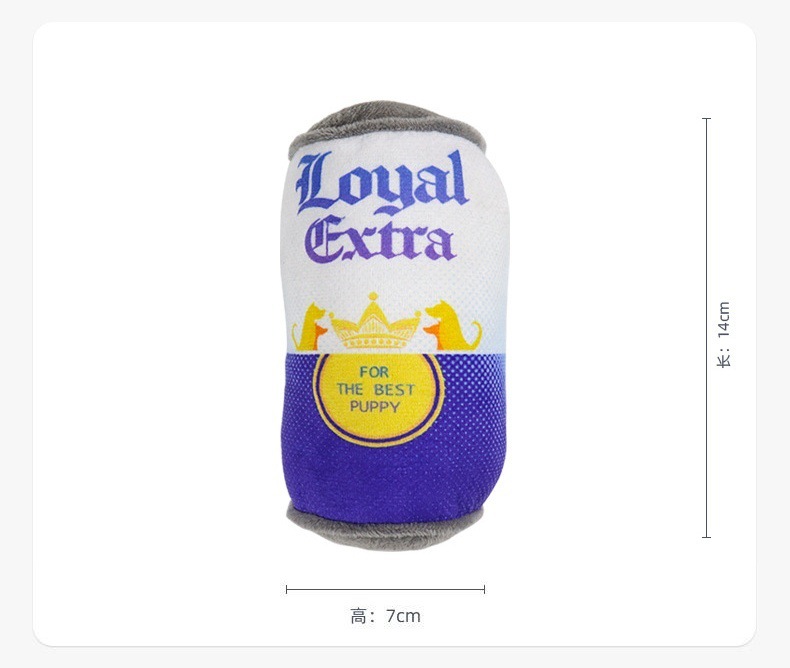The image size is (790, 668).
Task: Click the "THE BEST" text line
Action: 376,389
